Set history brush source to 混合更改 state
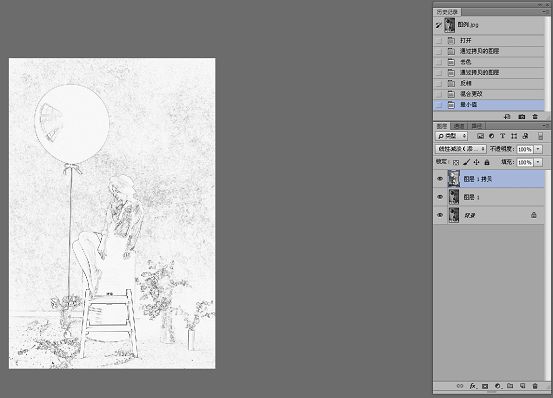 [438, 94]
